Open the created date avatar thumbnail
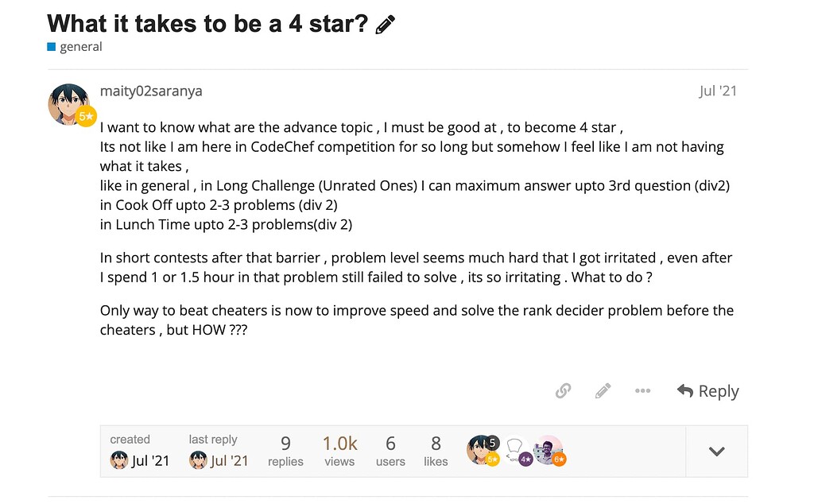This screenshot has height=504, width=814. pos(118,459)
